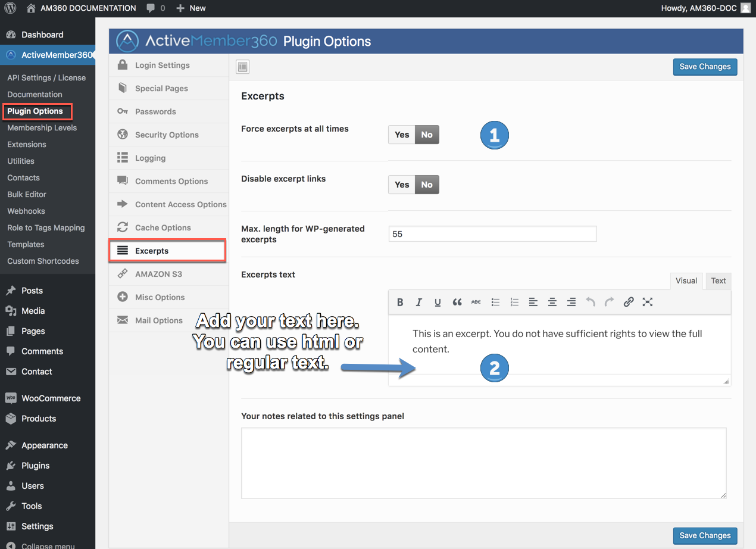
Task: Open Pages menu in sidebar
Action: pos(33,331)
